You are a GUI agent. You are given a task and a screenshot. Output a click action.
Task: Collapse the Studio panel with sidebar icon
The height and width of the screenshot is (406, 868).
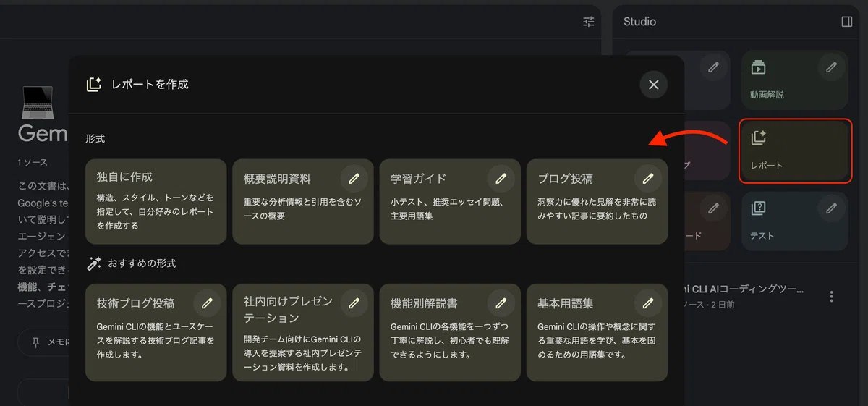pyautogui.click(x=847, y=22)
